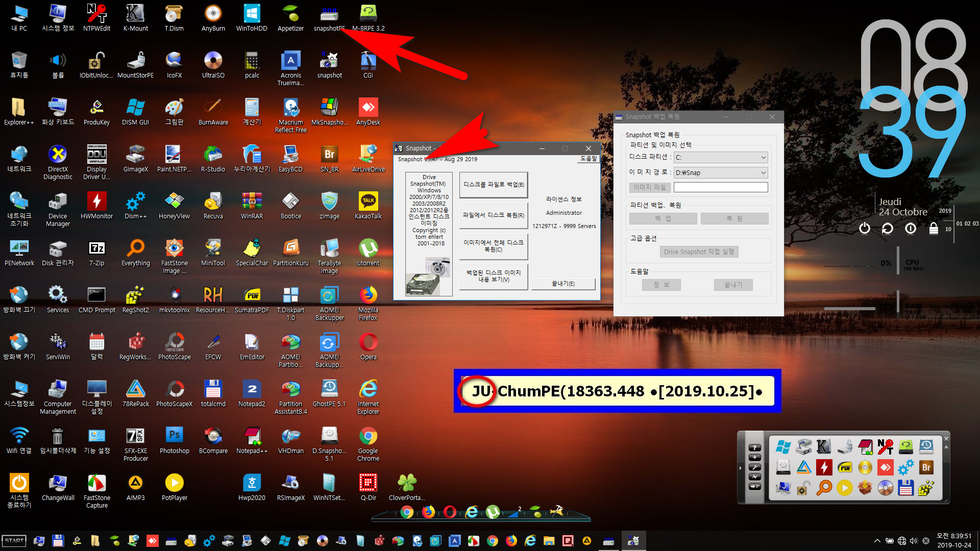Click the question mark button on launcher sidebar
The image size is (980, 551).
[754, 448]
